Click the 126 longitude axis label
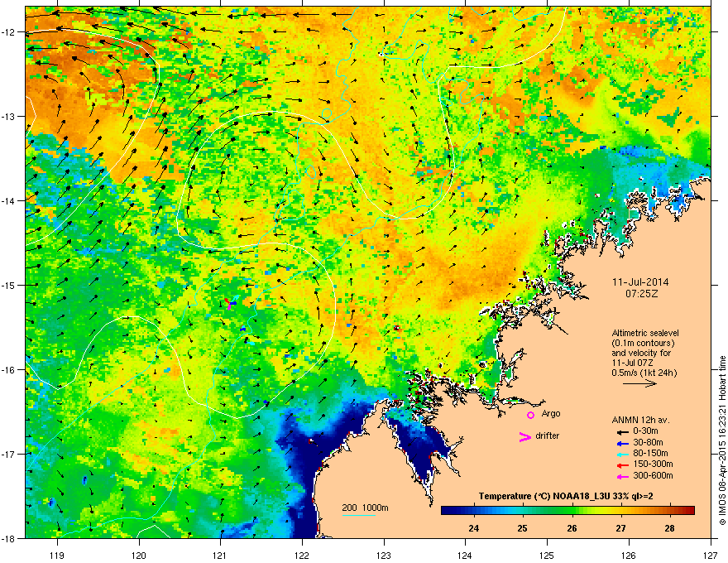728x563 pixels. (629, 555)
